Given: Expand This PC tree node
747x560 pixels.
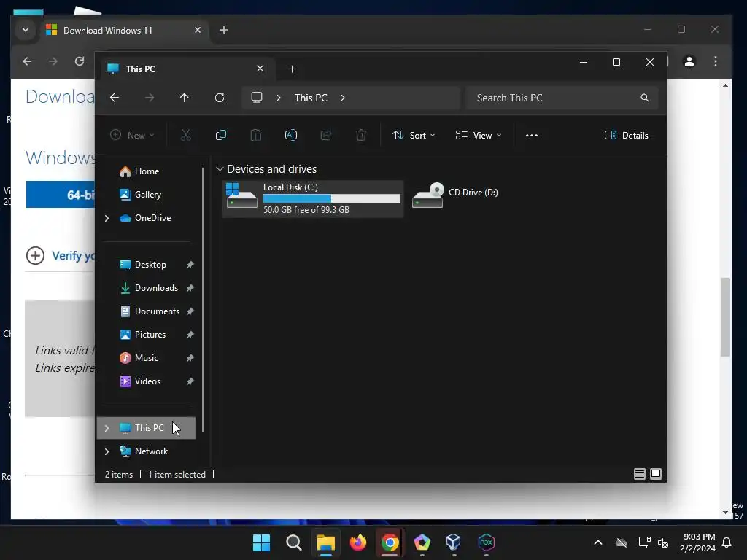Looking at the screenshot, I should tap(107, 428).
